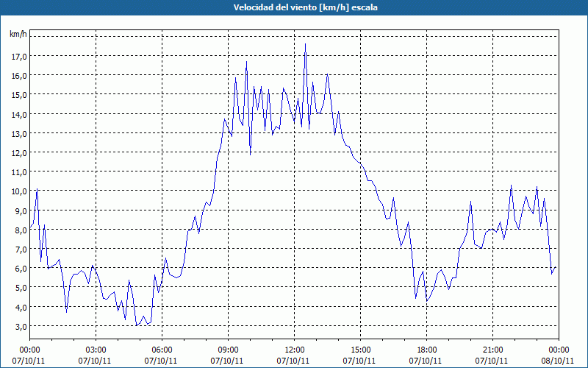Select the 17,0 y-axis value
Image resolution: width=588 pixels, height=368 pixels.
[19, 57]
